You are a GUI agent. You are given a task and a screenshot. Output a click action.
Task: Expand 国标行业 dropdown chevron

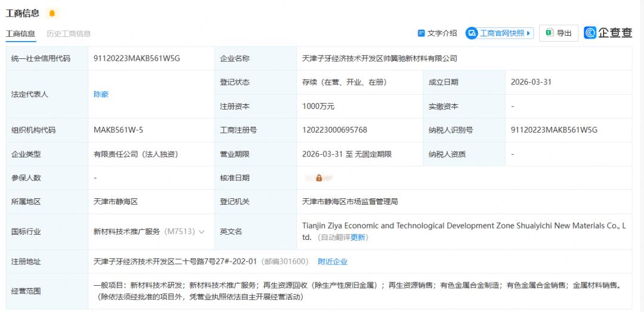(202, 232)
